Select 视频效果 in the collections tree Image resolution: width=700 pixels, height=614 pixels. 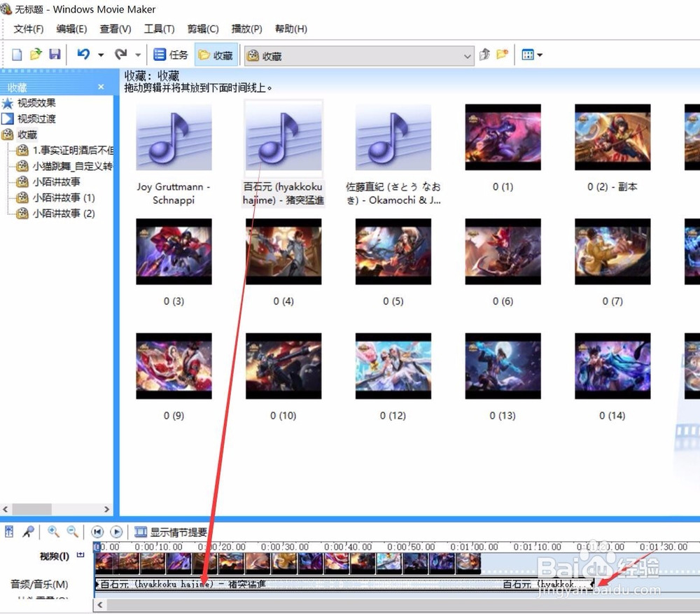point(36,103)
